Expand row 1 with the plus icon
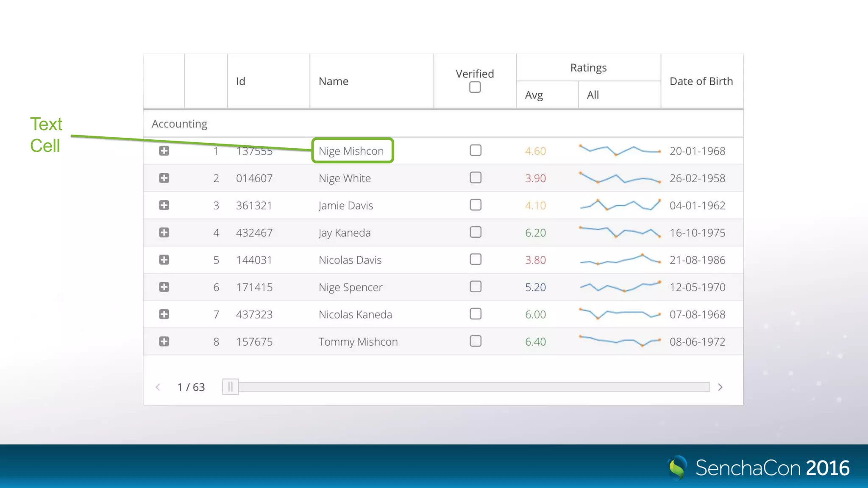The image size is (868, 488). [164, 151]
